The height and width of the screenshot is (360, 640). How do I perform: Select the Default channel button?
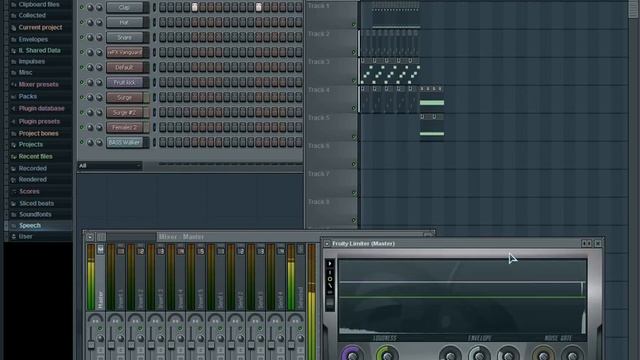(x=124, y=67)
